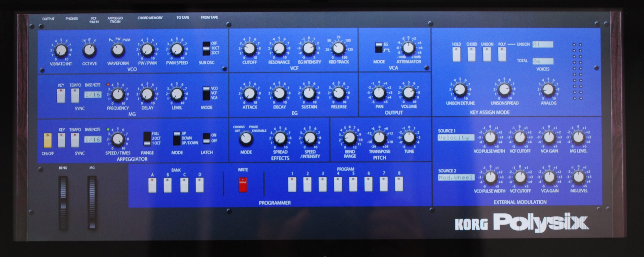Click the Unison Spread knob
644x257 pixels.
pyautogui.click(x=504, y=89)
